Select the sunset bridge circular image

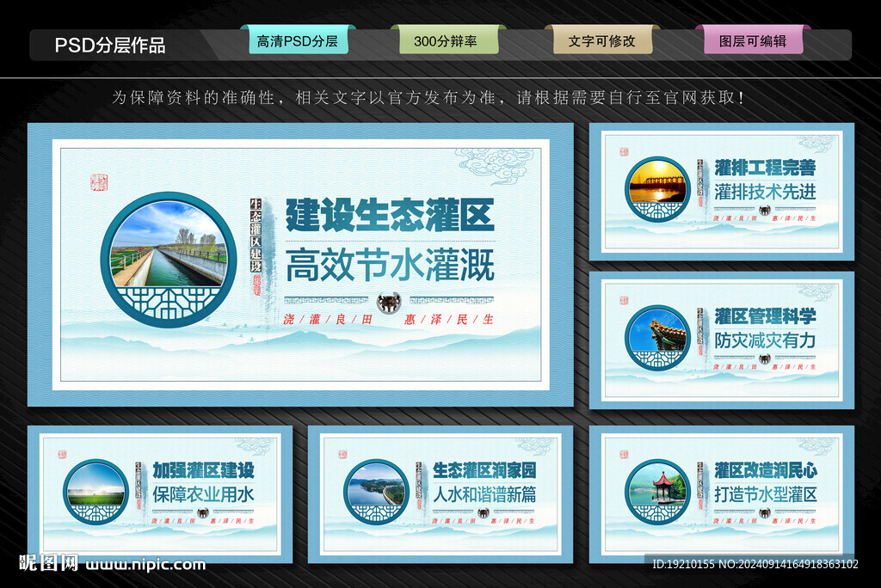657,189
